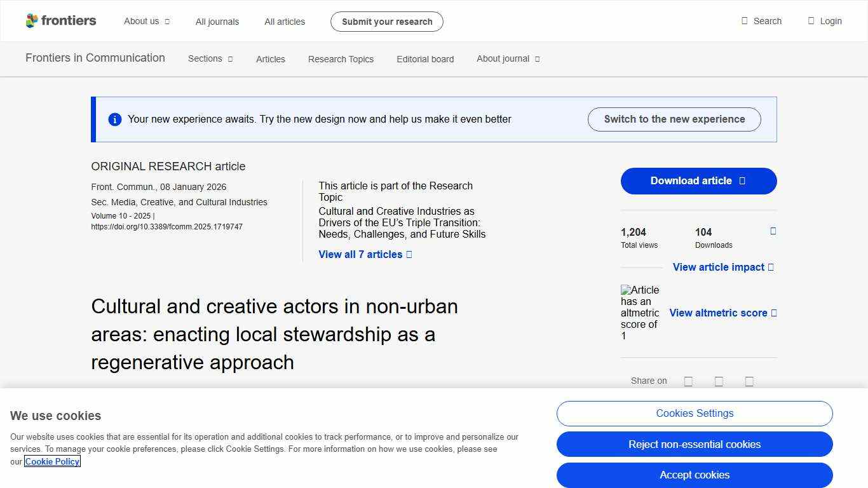
Task: Click the first share icon next to Share on
Action: click(x=688, y=381)
